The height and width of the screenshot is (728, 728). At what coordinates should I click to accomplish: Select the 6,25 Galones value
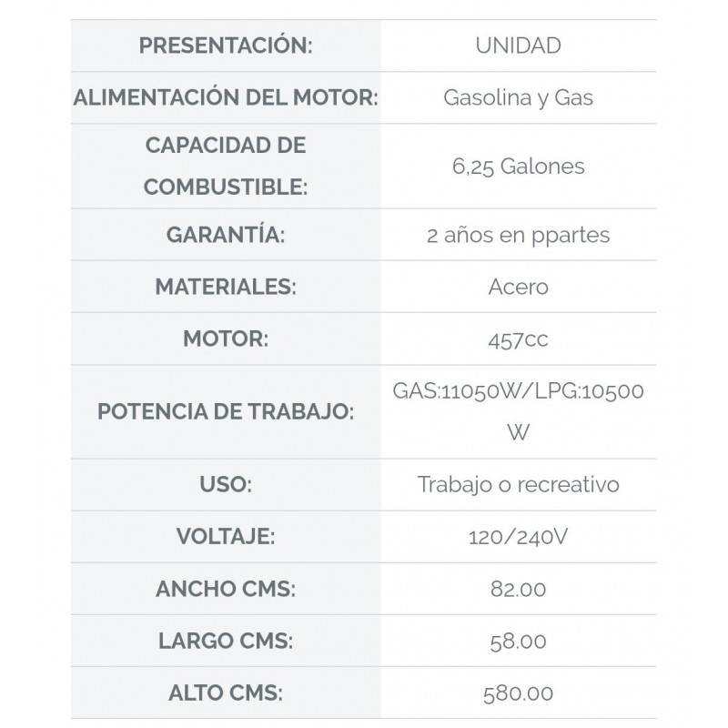click(x=518, y=167)
